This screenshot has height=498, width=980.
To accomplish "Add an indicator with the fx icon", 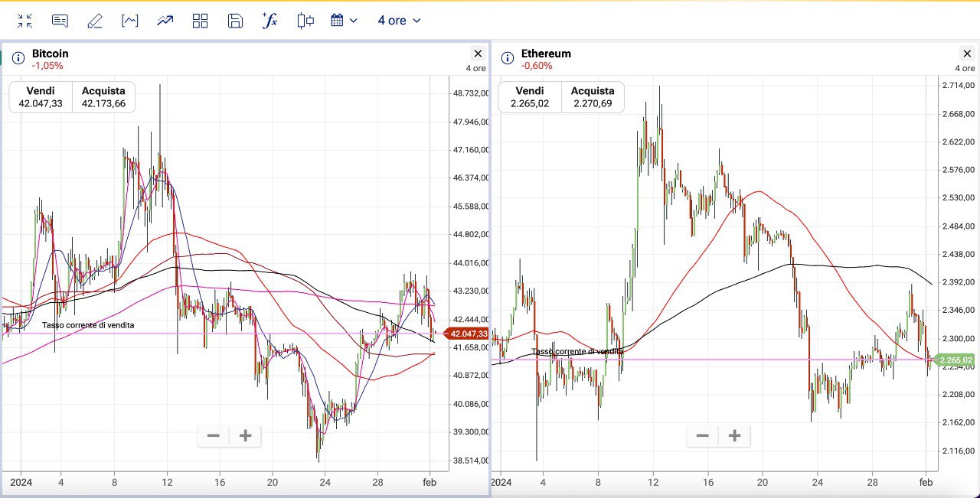I will pyautogui.click(x=269, y=21).
